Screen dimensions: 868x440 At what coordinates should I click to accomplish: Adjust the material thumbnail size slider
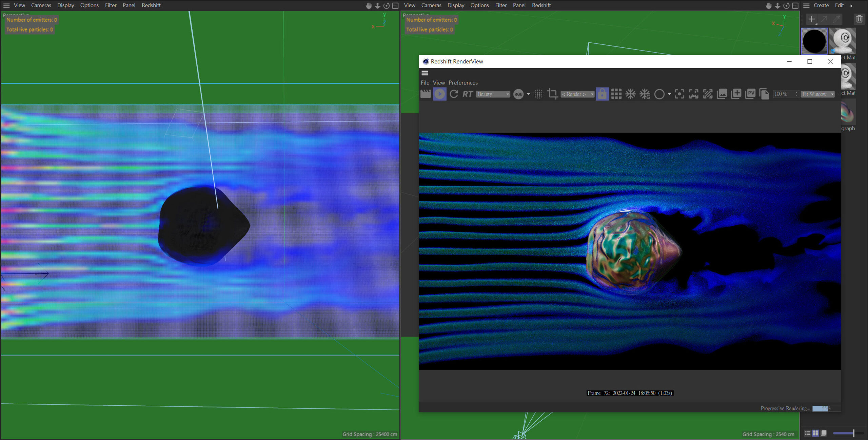coord(853,433)
